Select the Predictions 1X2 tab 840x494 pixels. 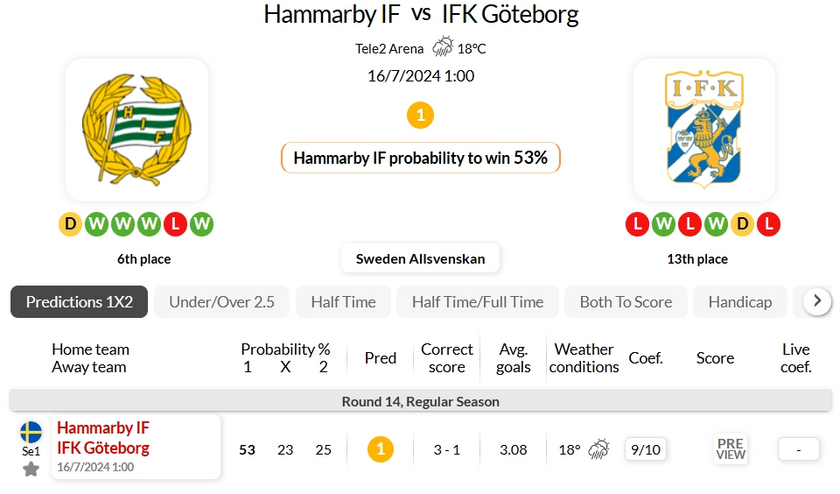tap(79, 302)
